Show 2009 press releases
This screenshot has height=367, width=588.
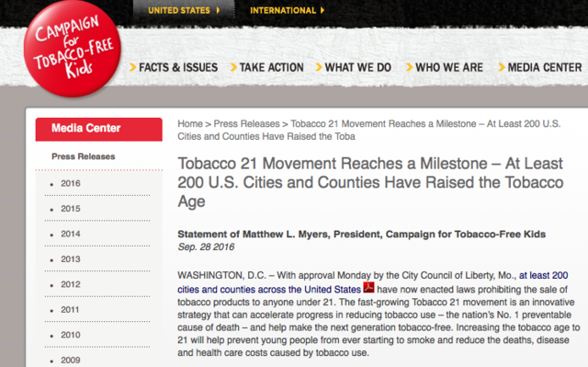click(x=71, y=361)
